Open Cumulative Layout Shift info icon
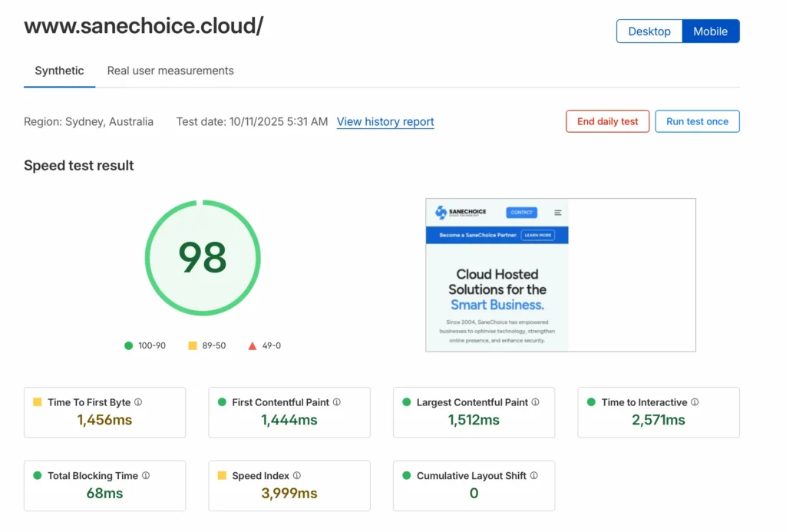786x532 pixels. (534, 475)
